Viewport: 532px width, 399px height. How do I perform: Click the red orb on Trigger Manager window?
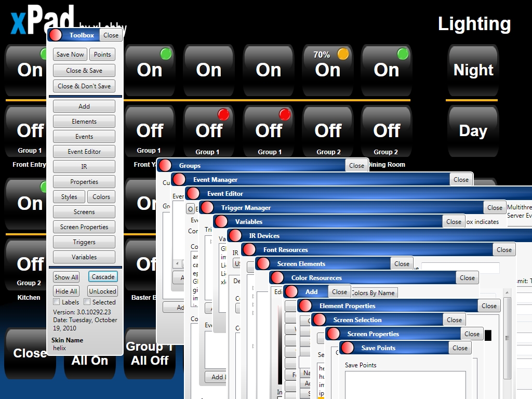coord(207,207)
